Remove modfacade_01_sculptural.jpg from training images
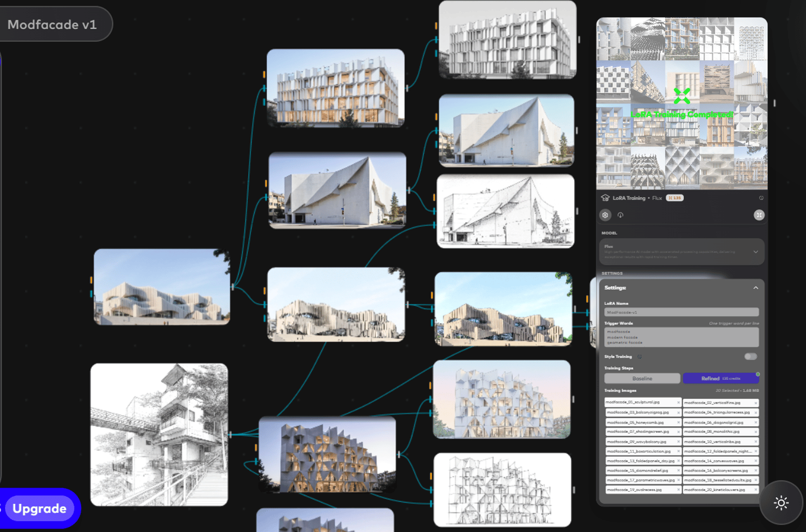806x532 pixels. (x=678, y=403)
